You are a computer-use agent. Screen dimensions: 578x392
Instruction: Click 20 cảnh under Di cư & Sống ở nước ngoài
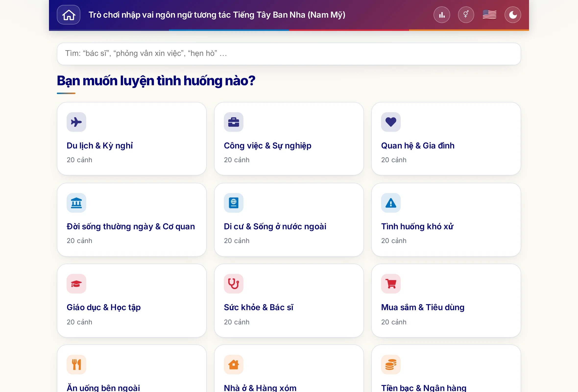[237, 241]
